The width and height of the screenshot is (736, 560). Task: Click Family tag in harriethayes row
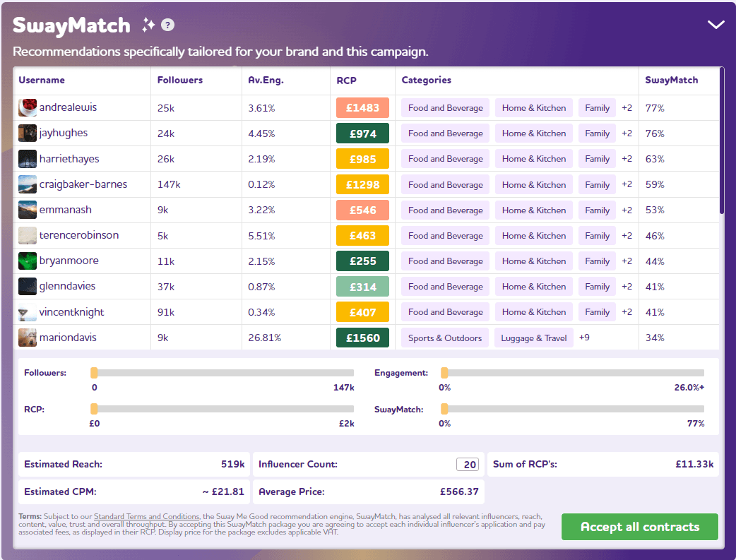pos(597,159)
